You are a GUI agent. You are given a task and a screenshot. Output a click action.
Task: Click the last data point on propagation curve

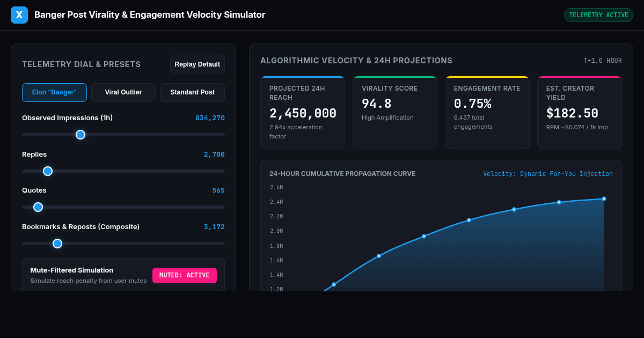click(604, 199)
